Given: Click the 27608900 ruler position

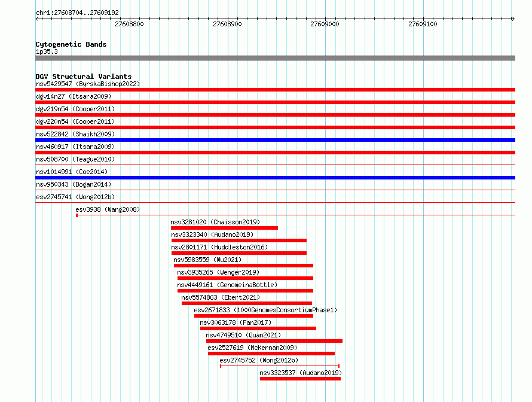Looking at the screenshot, I should (227, 24).
